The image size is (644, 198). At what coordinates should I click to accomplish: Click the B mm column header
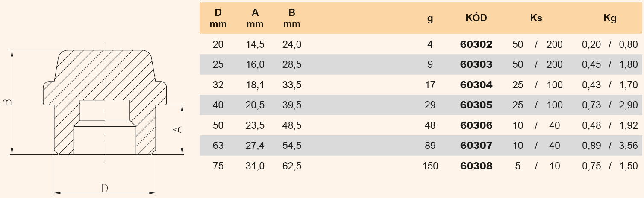[292, 18]
